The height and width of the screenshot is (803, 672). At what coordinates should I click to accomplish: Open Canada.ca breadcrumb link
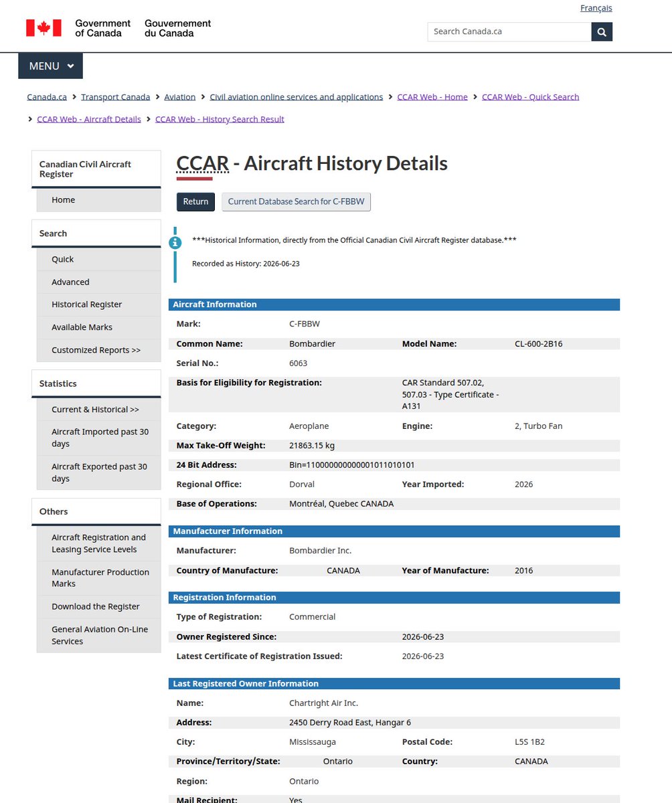pos(47,97)
